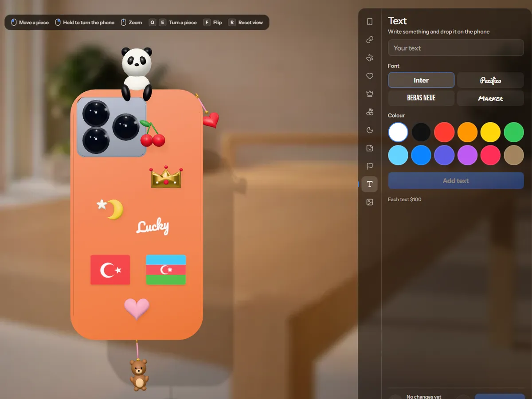Click the "No changes yet" status text
Viewport: 532px width, 399px height.
[x=424, y=396]
